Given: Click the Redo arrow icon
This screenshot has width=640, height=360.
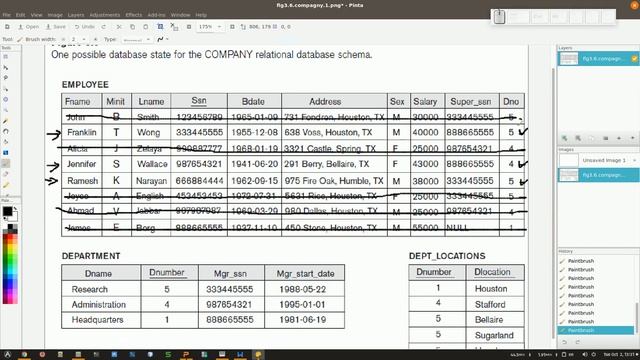Looking at the screenshot, I should coord(104,27).
